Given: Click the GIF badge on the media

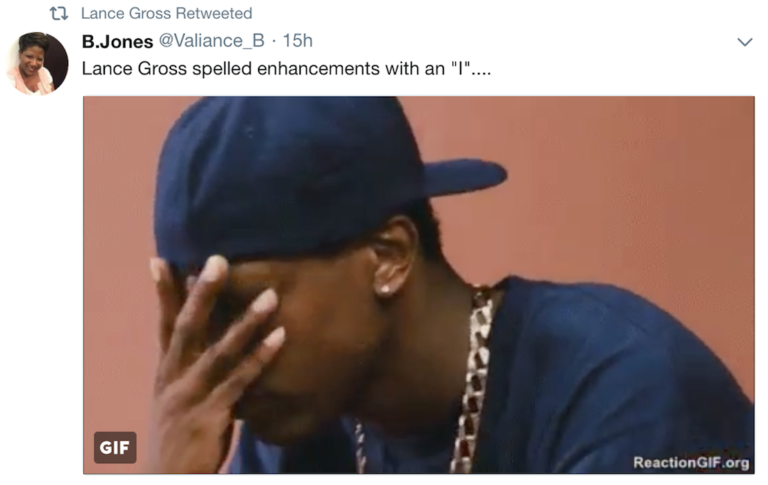Looking at the screenshot, I should click(x=115, y=447).
